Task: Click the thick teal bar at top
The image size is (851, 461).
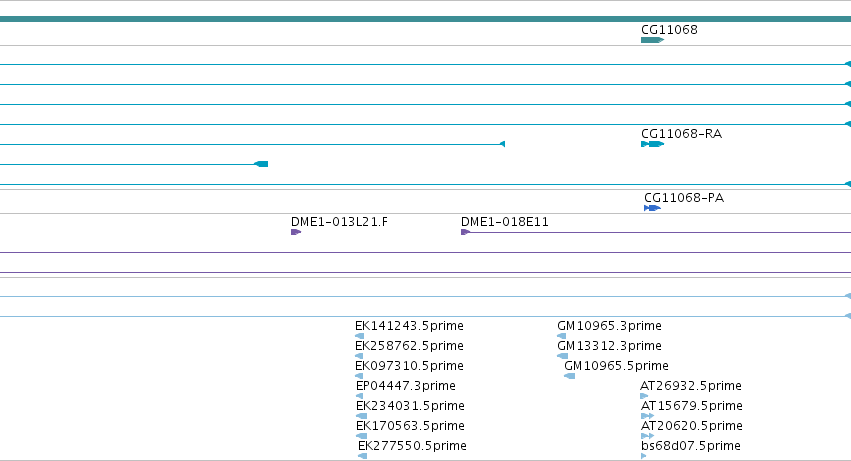Action: (426, 19)
